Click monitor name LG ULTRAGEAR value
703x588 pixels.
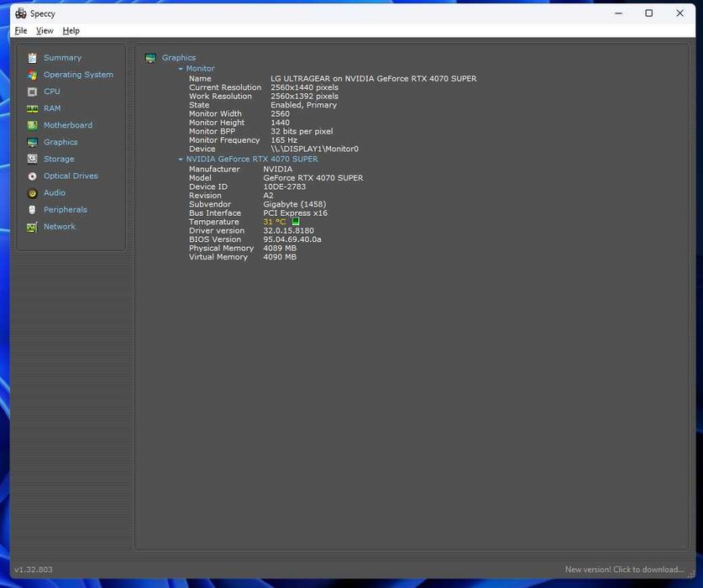[x=374, y=79]
